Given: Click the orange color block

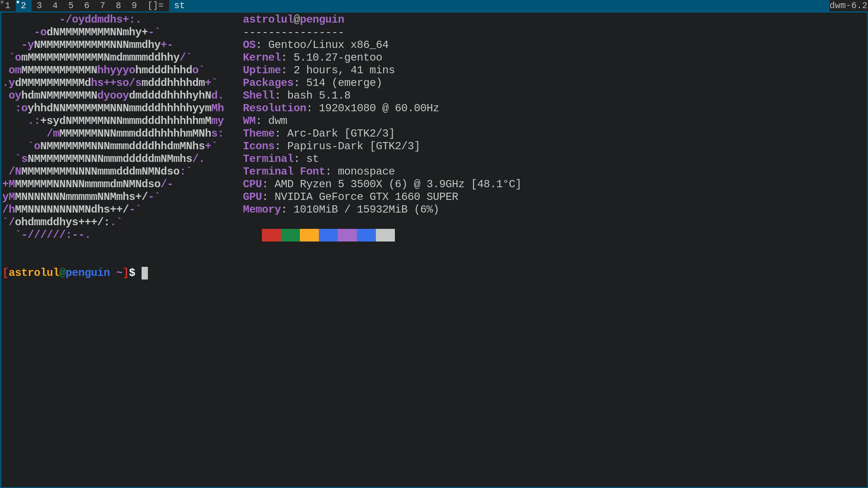Looking at the screenshot, I should 309,235.
